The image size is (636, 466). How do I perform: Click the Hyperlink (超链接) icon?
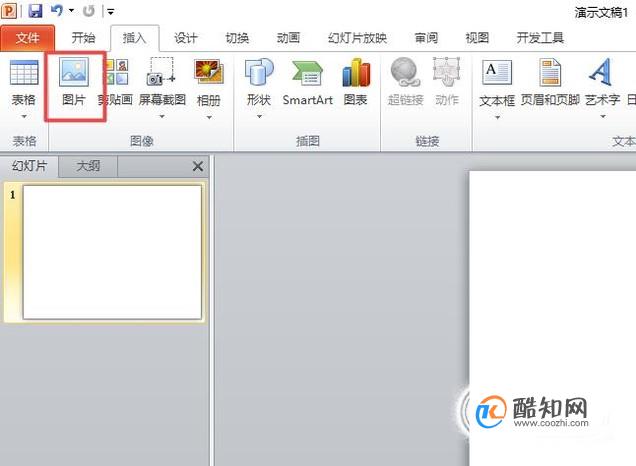click(405, 72)
